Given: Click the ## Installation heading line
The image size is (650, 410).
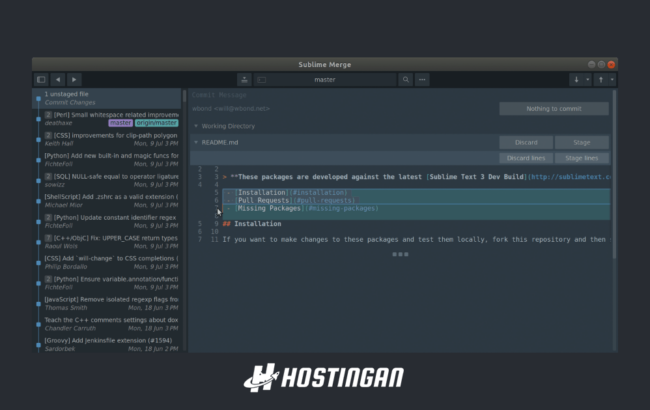Looking at the screenshot, I should point(252,224).
